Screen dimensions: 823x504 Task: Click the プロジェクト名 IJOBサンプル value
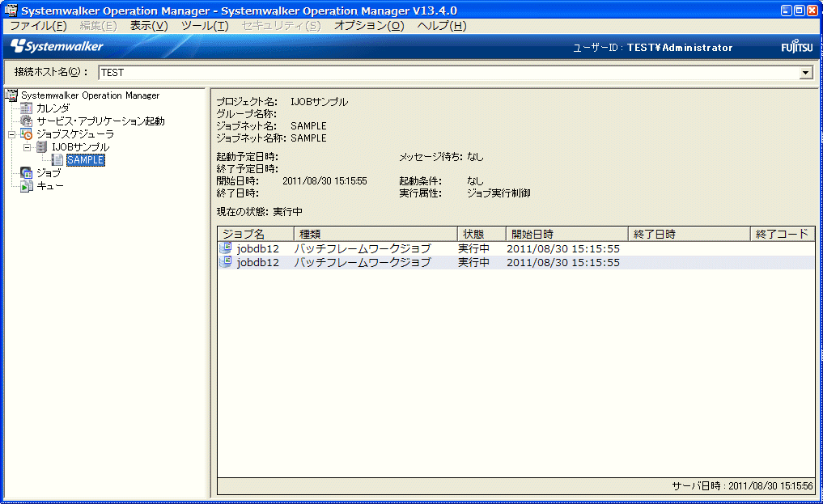coord(319,102)
